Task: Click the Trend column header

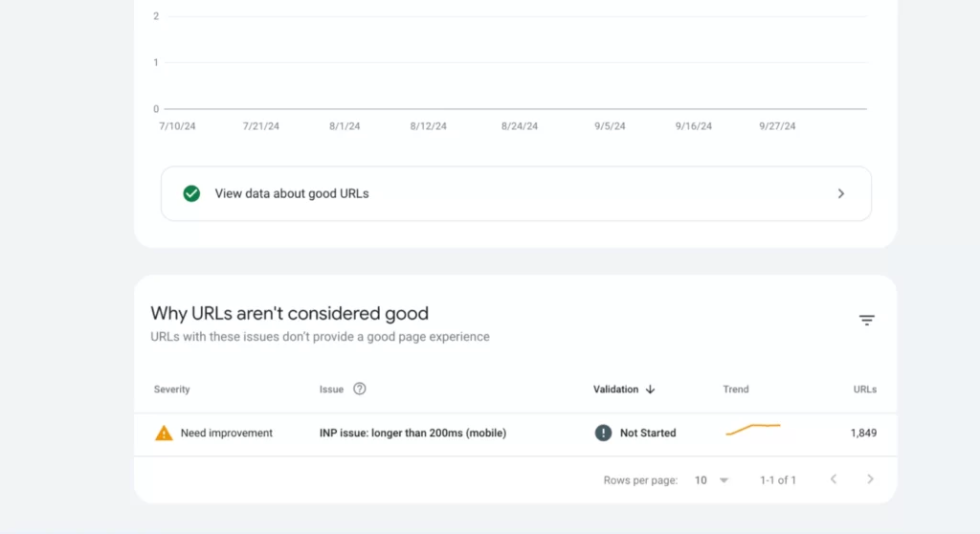Action: 736,389
